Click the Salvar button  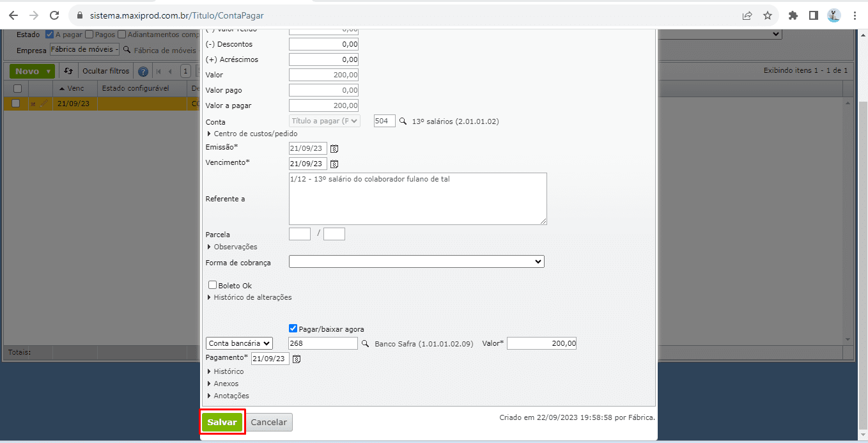point(222,423)
